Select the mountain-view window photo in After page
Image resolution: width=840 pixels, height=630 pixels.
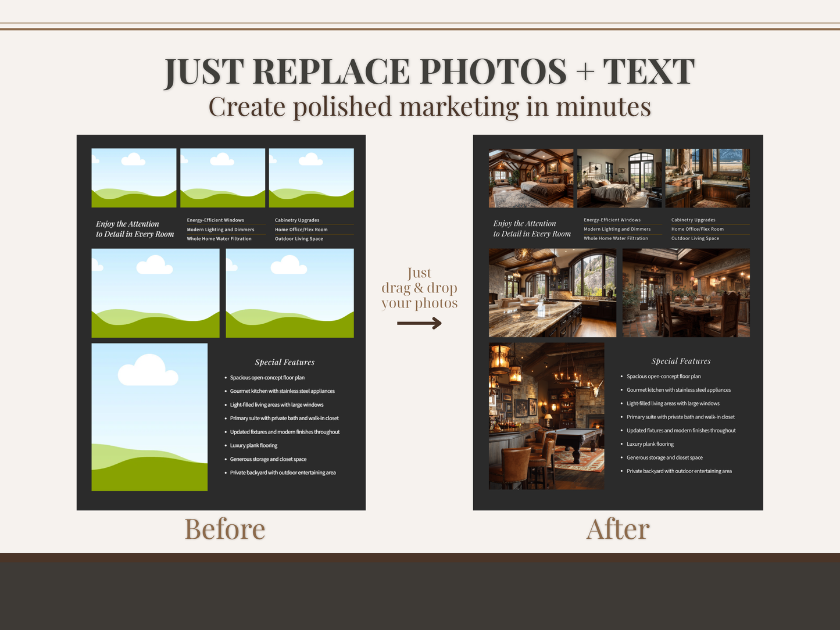coord(707,178)
